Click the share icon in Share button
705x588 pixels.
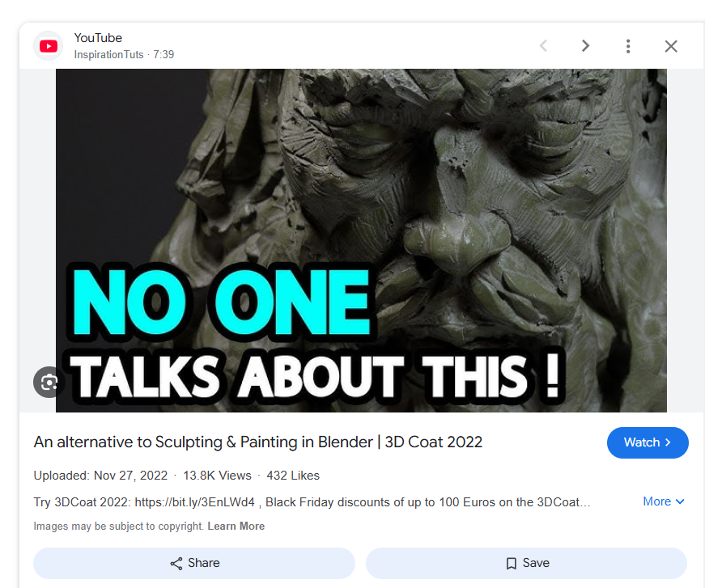pyautogui.click(x=176, y=563)
